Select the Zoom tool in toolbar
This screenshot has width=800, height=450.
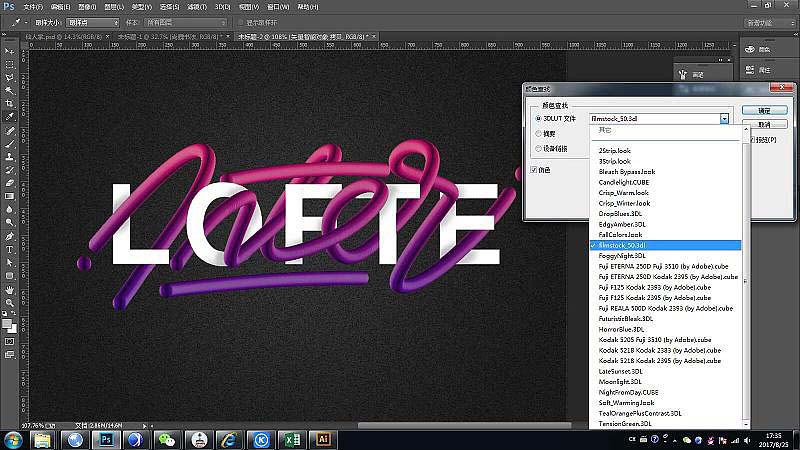coord(9,303)
